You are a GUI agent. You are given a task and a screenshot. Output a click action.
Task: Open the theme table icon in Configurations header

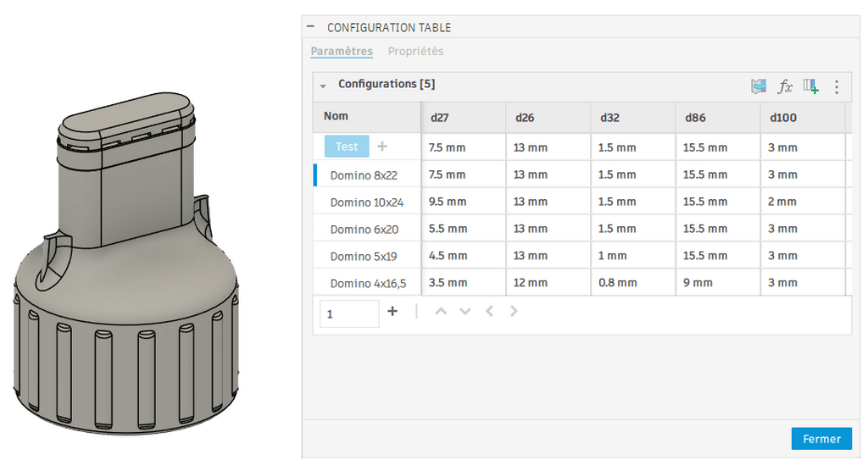[x=759, y=86]
